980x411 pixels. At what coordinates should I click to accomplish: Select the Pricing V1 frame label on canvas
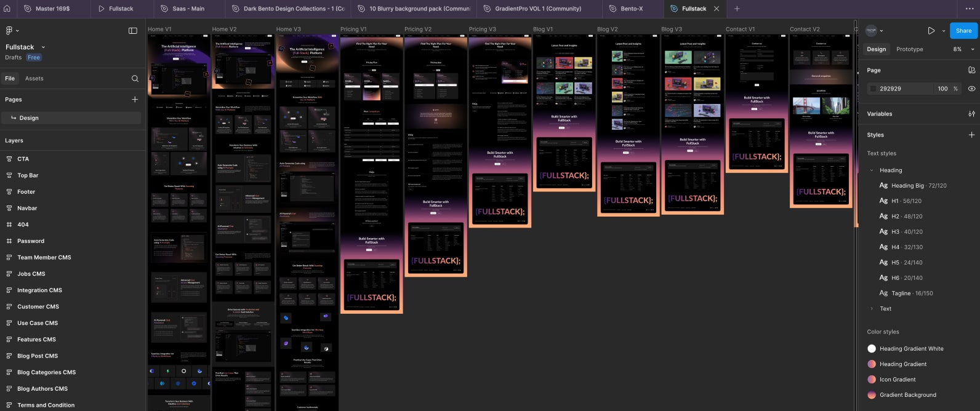point(353,29)
